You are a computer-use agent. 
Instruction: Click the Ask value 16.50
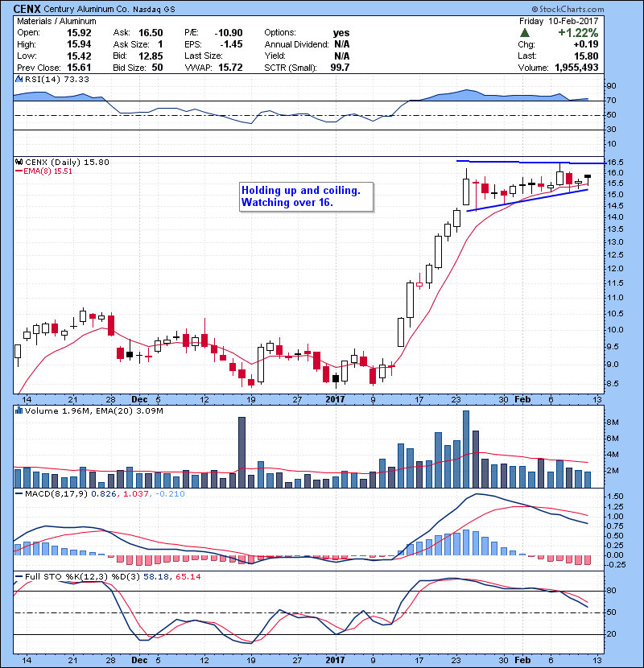coord(151,33)
